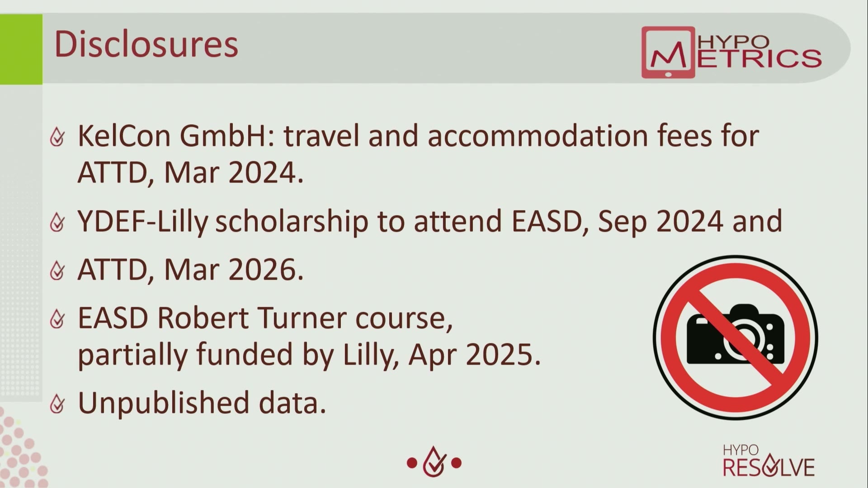
Task: Click the text 'KelCon GmbH: travel and accommodation'
Action: click(363, 136)
